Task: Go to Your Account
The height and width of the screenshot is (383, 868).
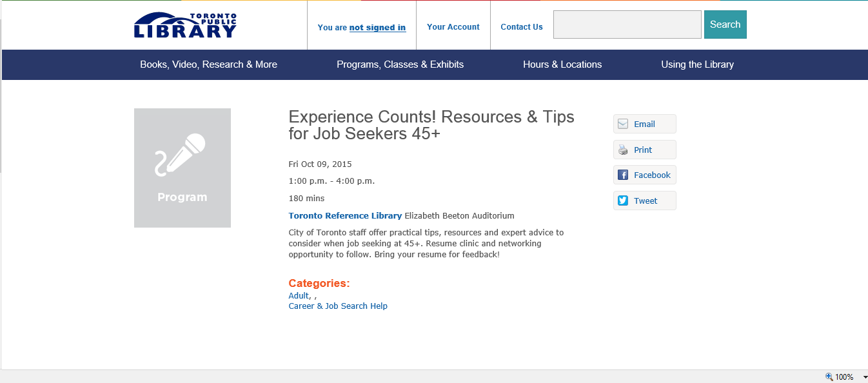Action: (453, 27)
